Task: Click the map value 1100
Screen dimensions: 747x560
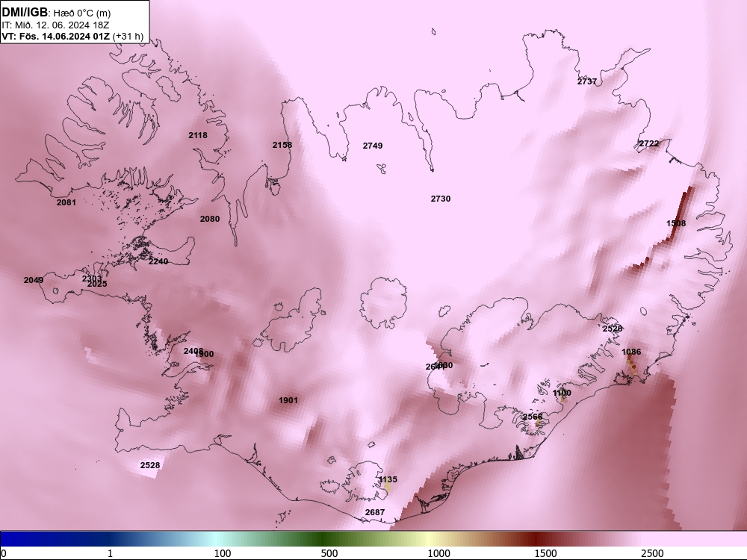Action: 562,393
